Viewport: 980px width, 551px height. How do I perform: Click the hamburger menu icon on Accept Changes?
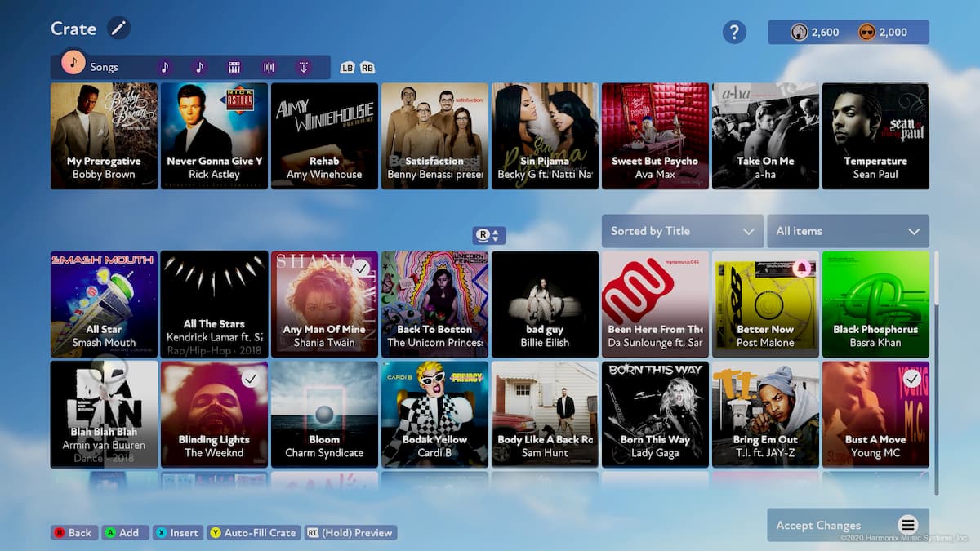[x=907, y=525]
